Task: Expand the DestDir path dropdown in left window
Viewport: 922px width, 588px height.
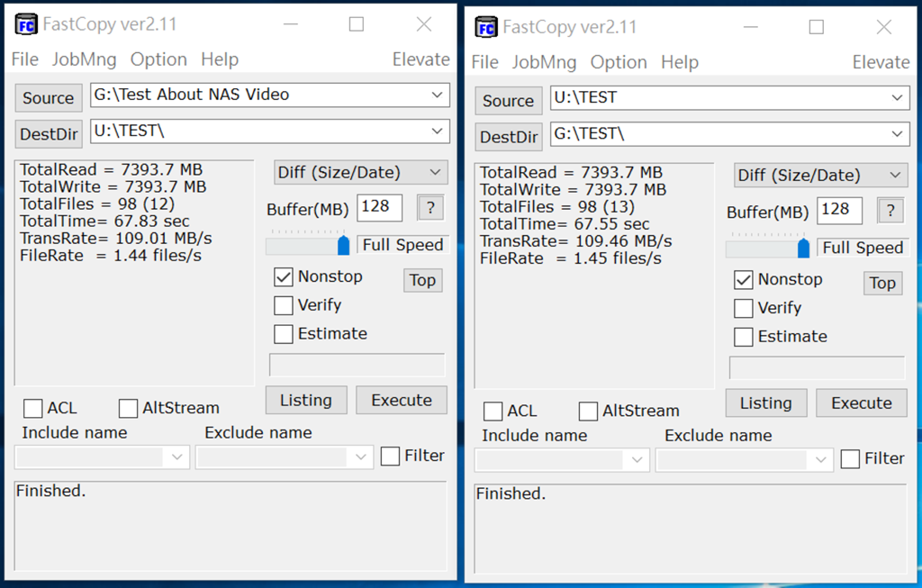Action: pyautogui.click(x=437, y=131)
